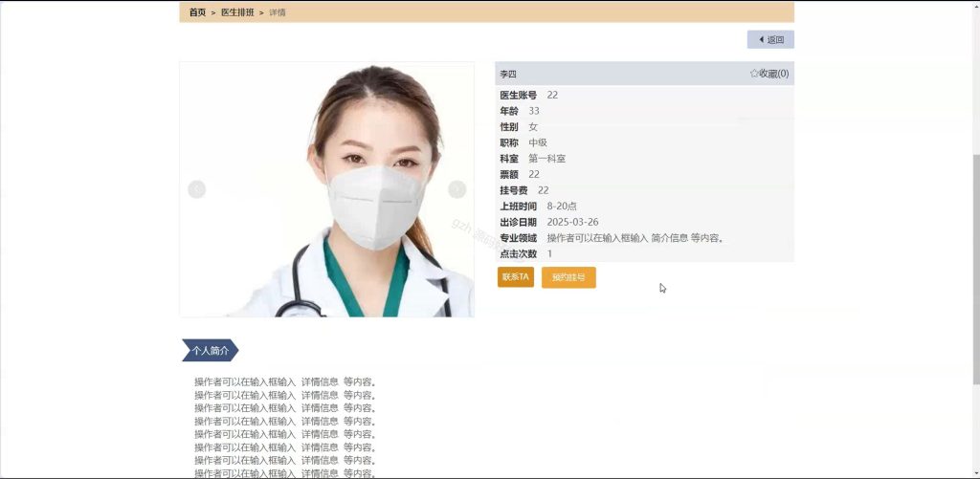Click the first line of the 个人简介 text

pos(285,381)
